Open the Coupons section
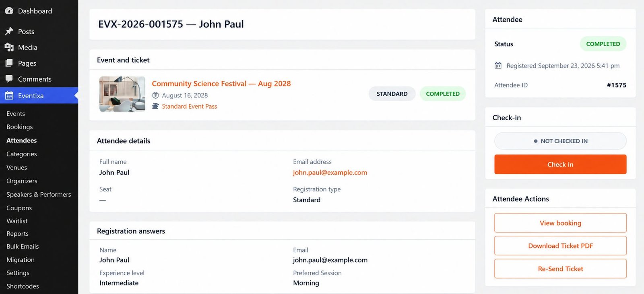644x294 pixels. pos(19,208)
